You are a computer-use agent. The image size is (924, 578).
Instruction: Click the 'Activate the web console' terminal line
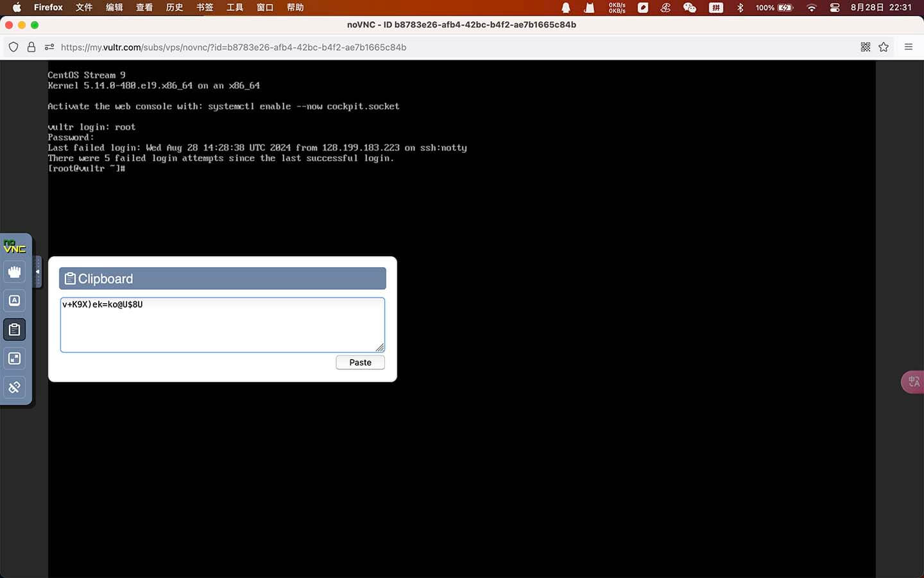tap(223, 107)
